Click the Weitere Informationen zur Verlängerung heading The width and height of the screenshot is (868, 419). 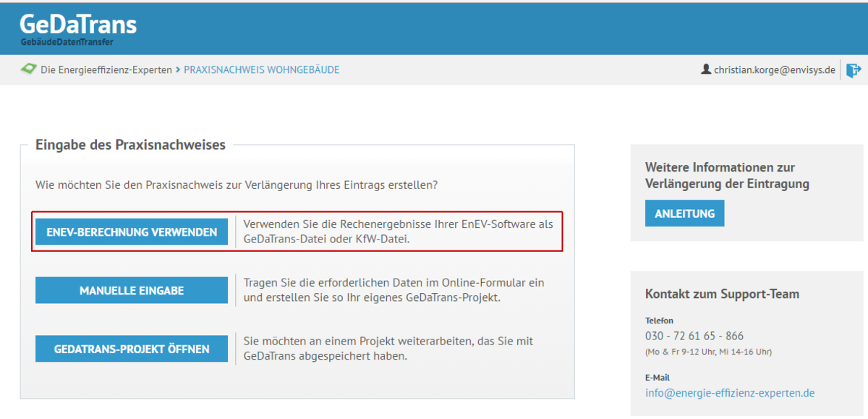(727, 176)
